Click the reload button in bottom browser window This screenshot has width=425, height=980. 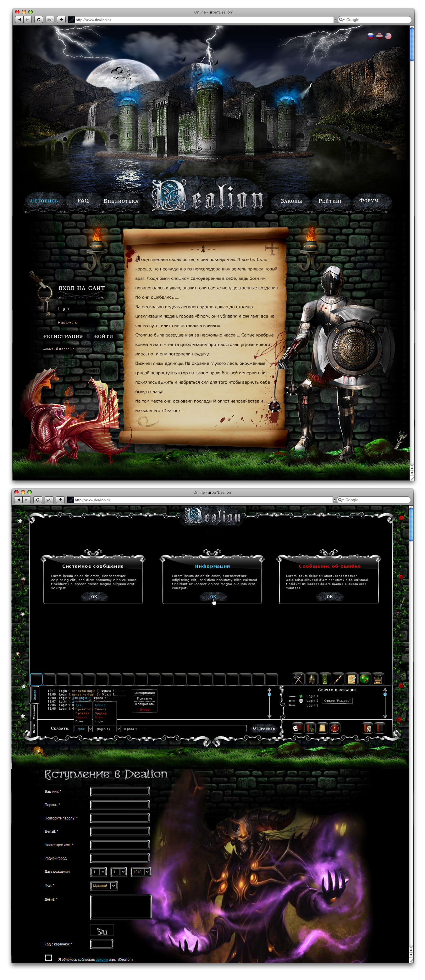coord(37,499)
